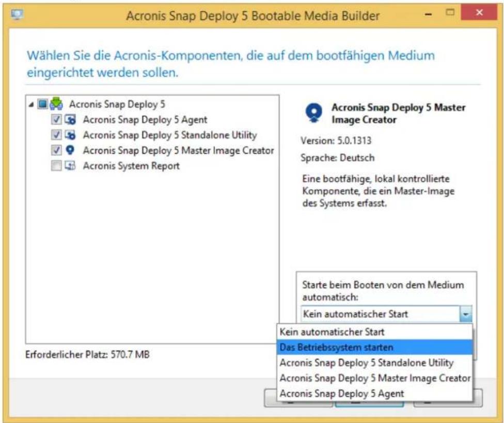Uncheck the Acronis Snap Deploy 5 Agent checkbox
Viewport: 504px width, 423px height.
tap(56, 120)
